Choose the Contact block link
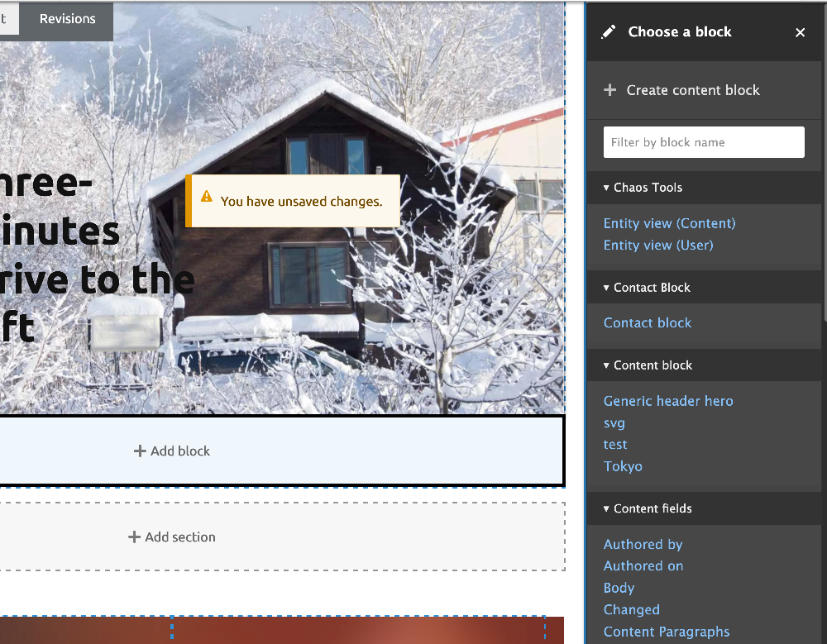The height and width of the screenshot is (644, 827). pos(648,322)
